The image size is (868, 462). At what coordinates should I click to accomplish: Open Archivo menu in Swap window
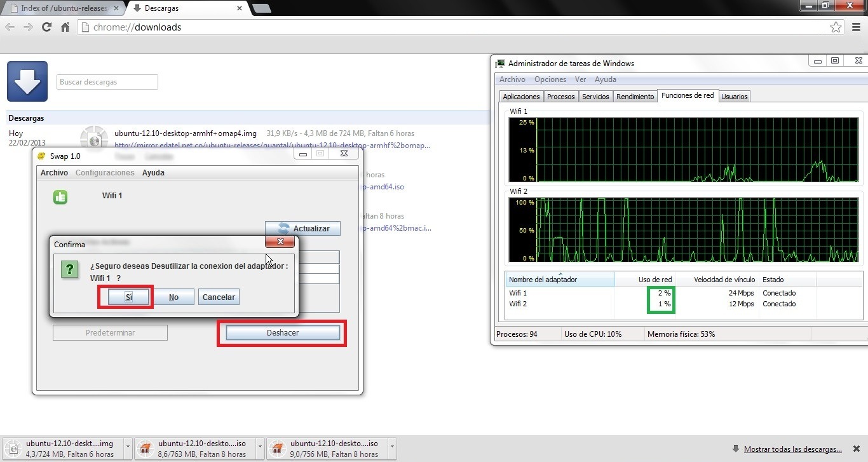click(x=54, y=173)
